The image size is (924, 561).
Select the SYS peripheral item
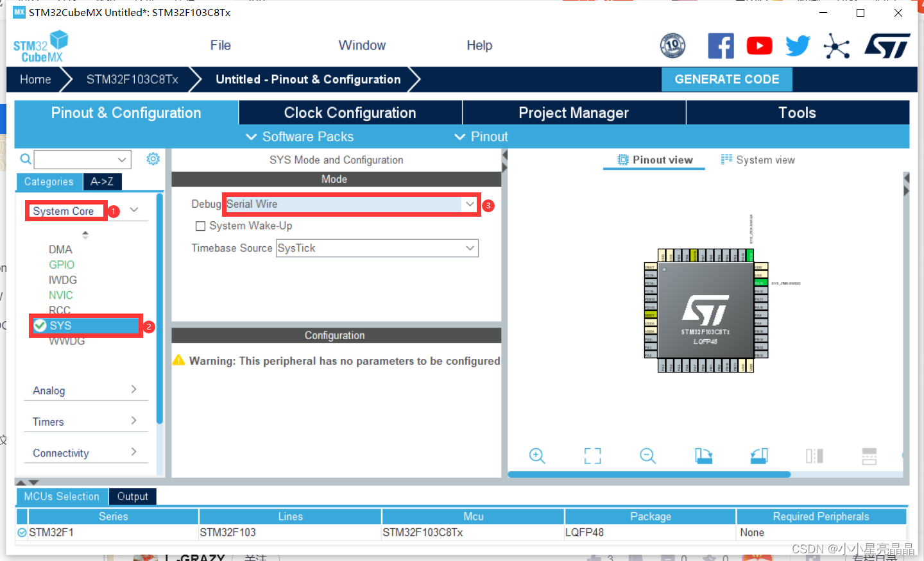(85, 326)
